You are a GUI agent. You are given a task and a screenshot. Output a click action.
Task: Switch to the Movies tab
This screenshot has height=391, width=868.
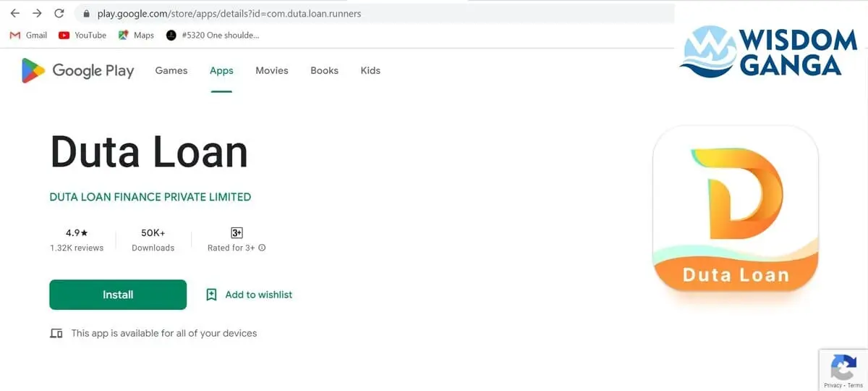point(272,70)
